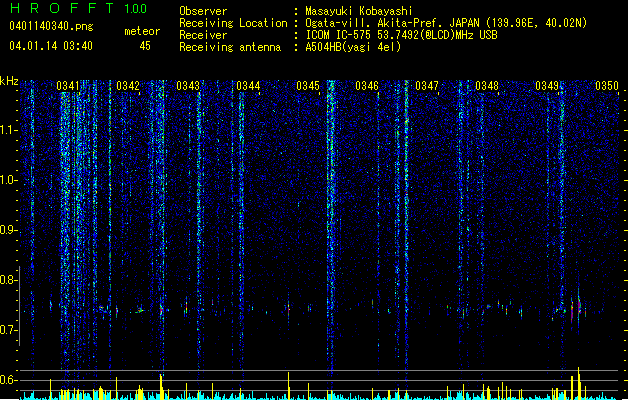Image resolution: width=629 pixels, height=400 pixels.
Task: Click the 0348 time marker
Action: (487, 86)
